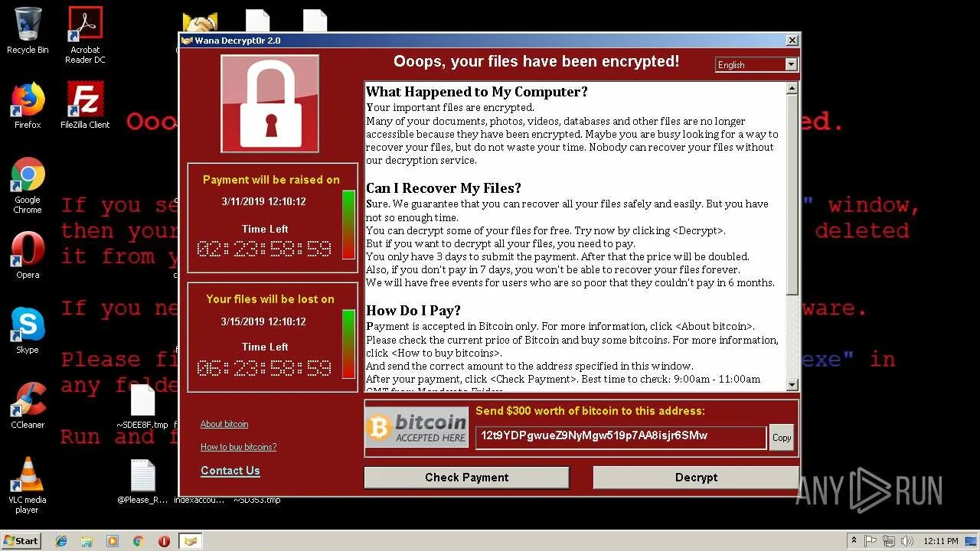Screen dimensions: 980x551
Task: Click the bitcoin accepted here logo
Action: point(416,428)
